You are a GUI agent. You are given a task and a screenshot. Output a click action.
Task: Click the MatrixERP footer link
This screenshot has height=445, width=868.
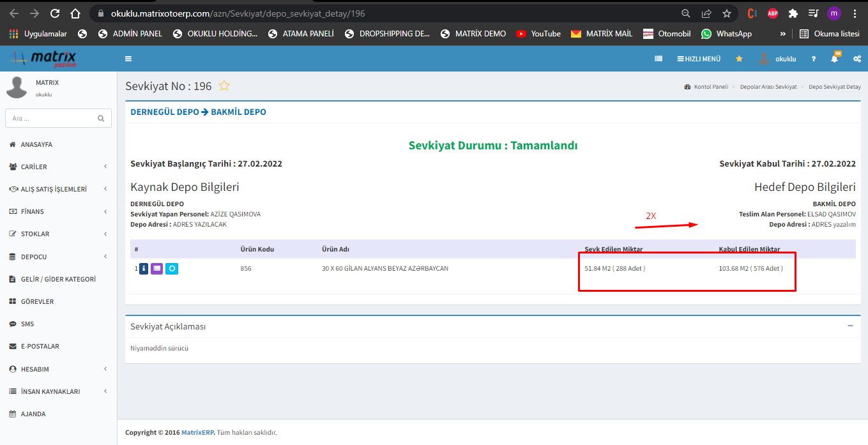click(197, 432)
